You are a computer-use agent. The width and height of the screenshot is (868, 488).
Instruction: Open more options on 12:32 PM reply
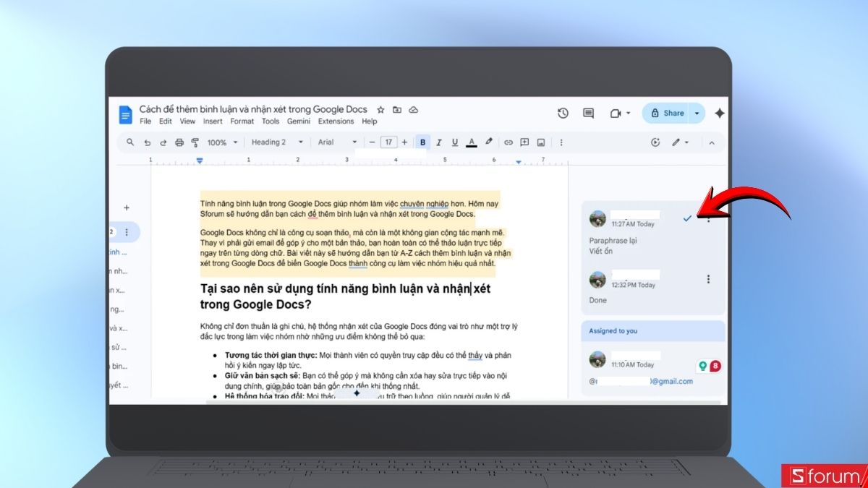708,279
